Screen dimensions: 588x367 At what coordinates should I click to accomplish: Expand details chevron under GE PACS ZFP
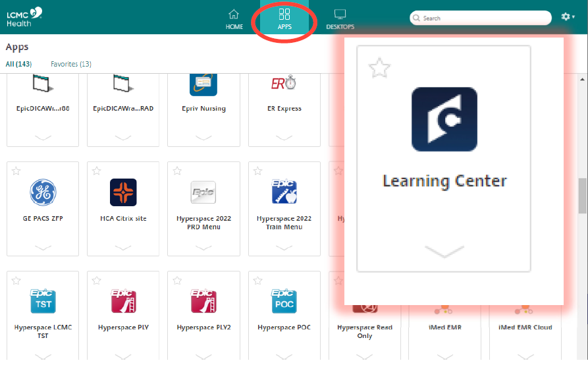coord(43,247)
